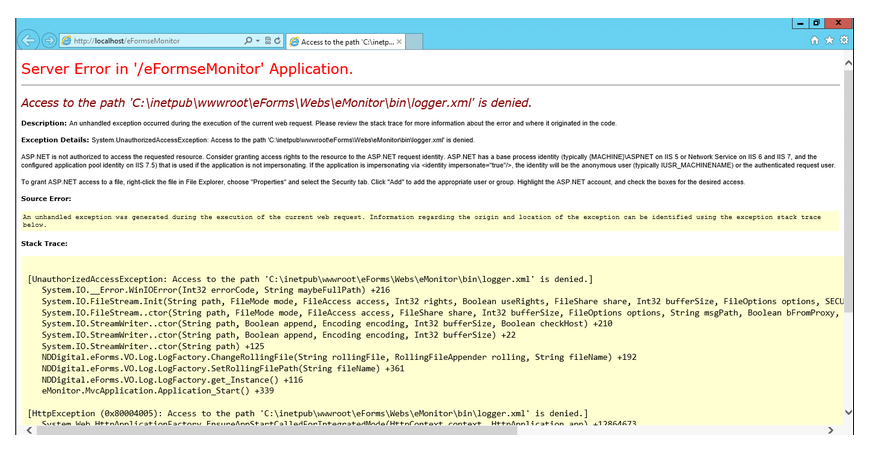Click the 'System.IO.__Error.WinIOError' stack line
The image size is (873, 449).
tap(216, 290)
